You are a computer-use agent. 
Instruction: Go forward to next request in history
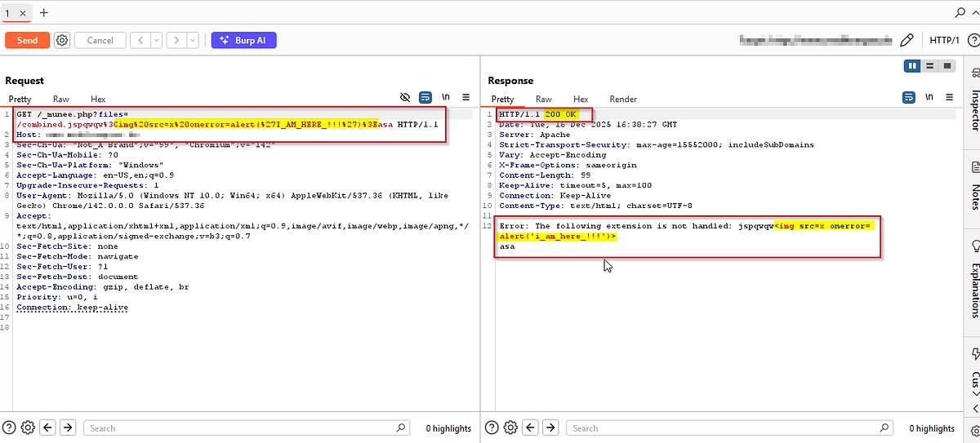[x=176, y=40]
